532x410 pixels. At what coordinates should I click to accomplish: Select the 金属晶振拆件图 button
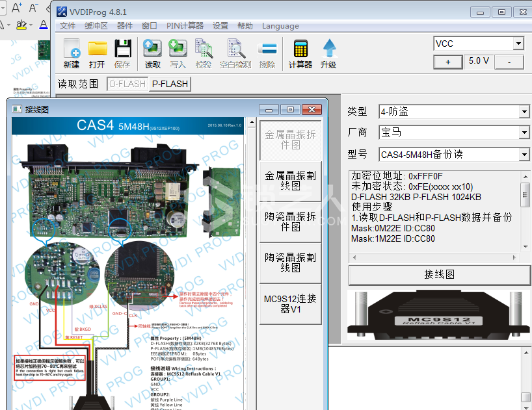(x=291, y=140)
